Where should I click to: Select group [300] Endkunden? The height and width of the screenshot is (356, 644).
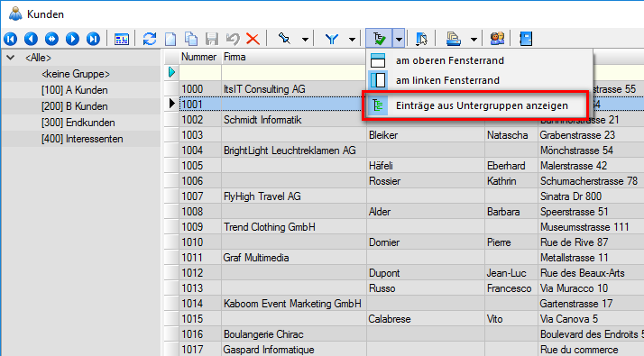pos(78,123)
